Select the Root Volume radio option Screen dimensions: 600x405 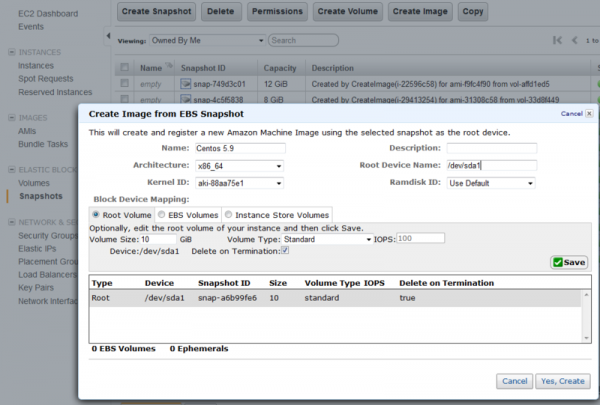click(x=96, y=214)
